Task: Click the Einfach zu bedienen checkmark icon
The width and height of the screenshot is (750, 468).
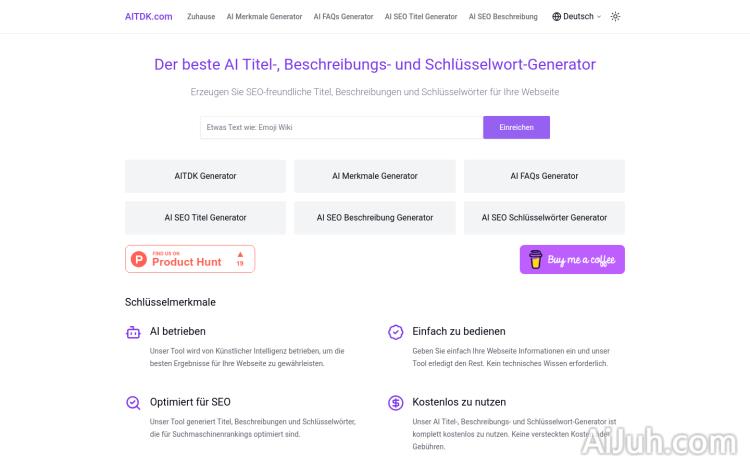Action: pyautogui.click(x=396, y=332)
